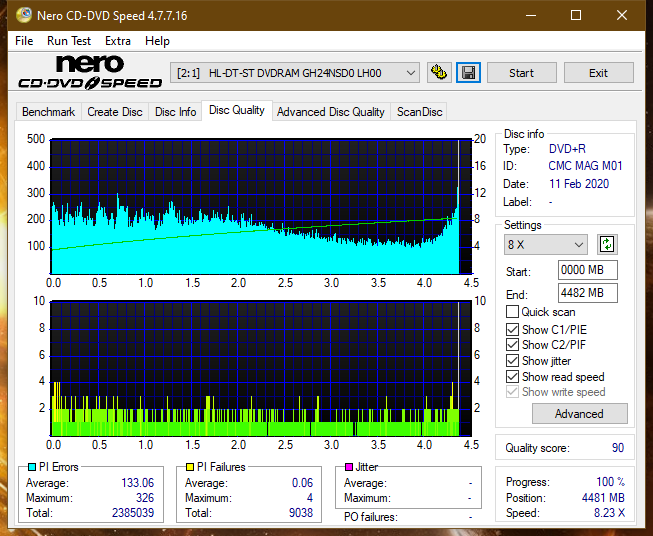Viewport: 653px width, 536px height.
Task: Minimize the Nero CD-DVD Speed window
Action: click(531, 15)
